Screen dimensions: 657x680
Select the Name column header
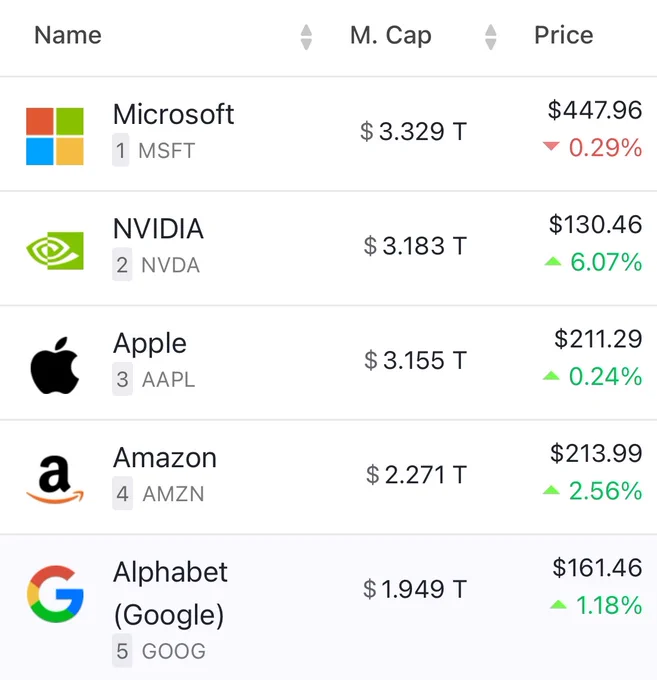pos(68,35)
